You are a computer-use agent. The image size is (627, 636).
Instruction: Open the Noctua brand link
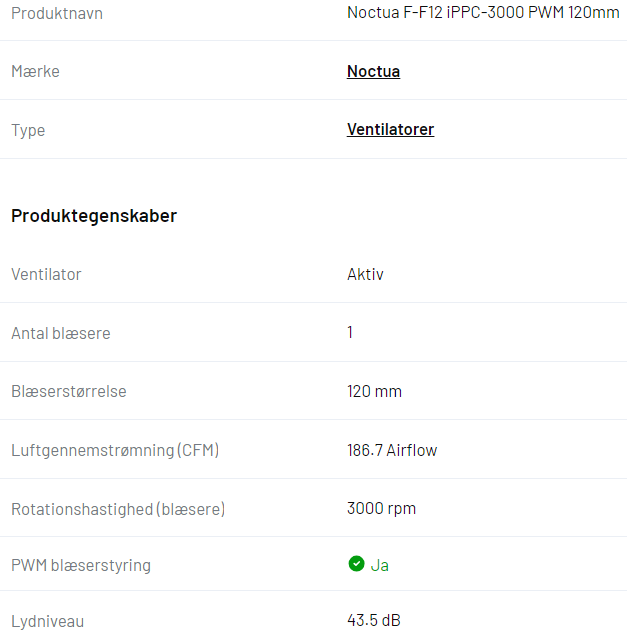point(373,71)
